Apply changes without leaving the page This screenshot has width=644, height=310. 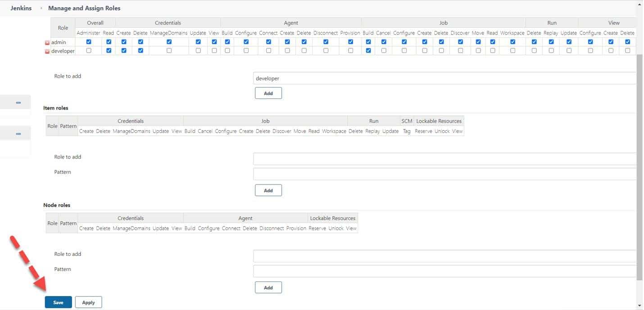click(88, 302)
